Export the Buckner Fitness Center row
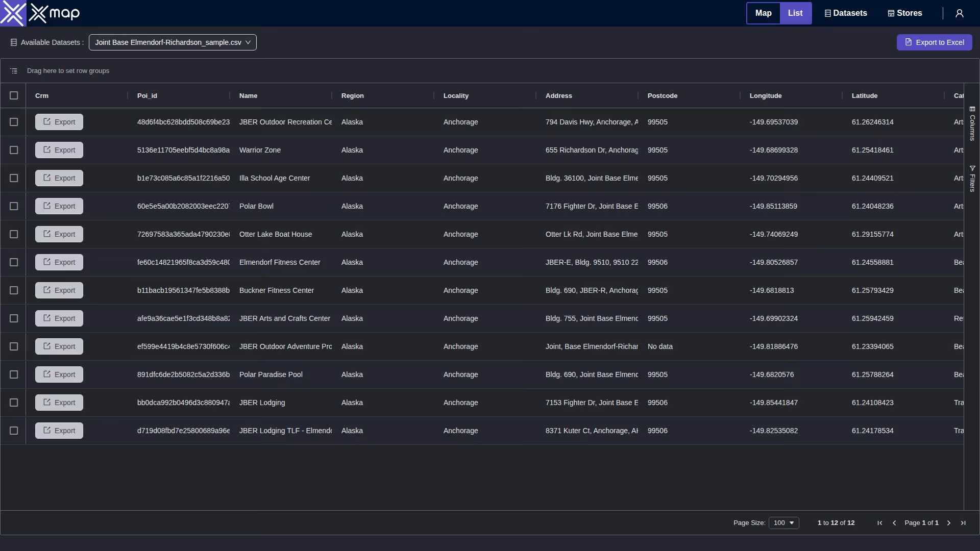This screenshot has height=551, width=980. pos(59,290)
